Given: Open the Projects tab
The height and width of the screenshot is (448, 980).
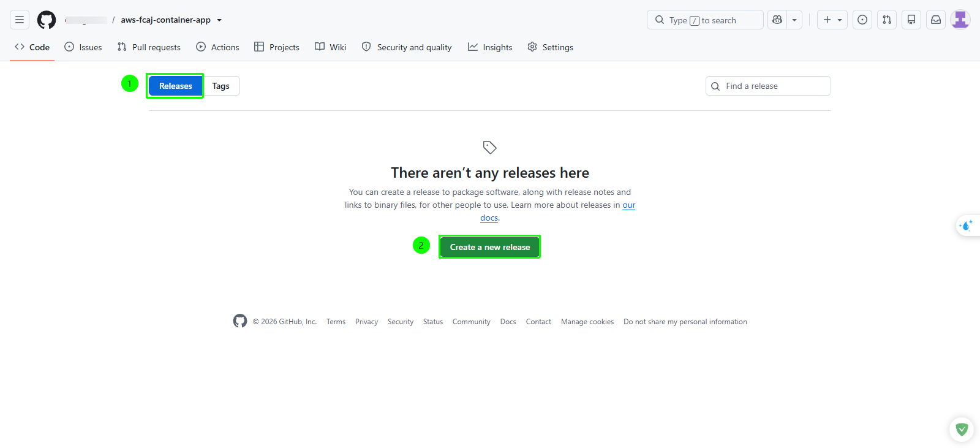Looking at the screenshot, I should point(277,47).
